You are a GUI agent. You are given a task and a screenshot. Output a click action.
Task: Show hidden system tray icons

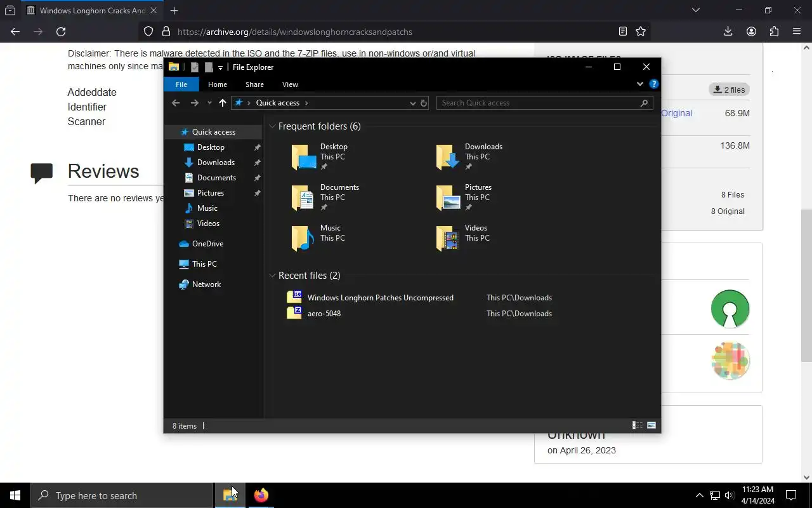click(x=699, y=495)
